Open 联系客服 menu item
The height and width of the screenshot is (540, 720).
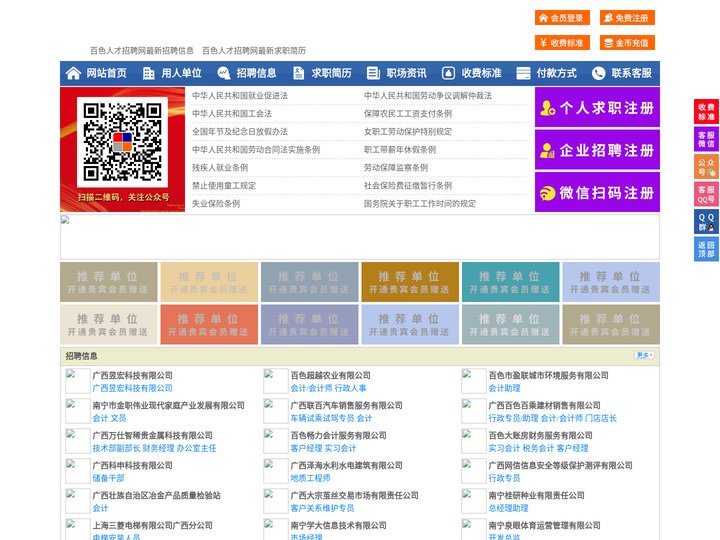631,73
